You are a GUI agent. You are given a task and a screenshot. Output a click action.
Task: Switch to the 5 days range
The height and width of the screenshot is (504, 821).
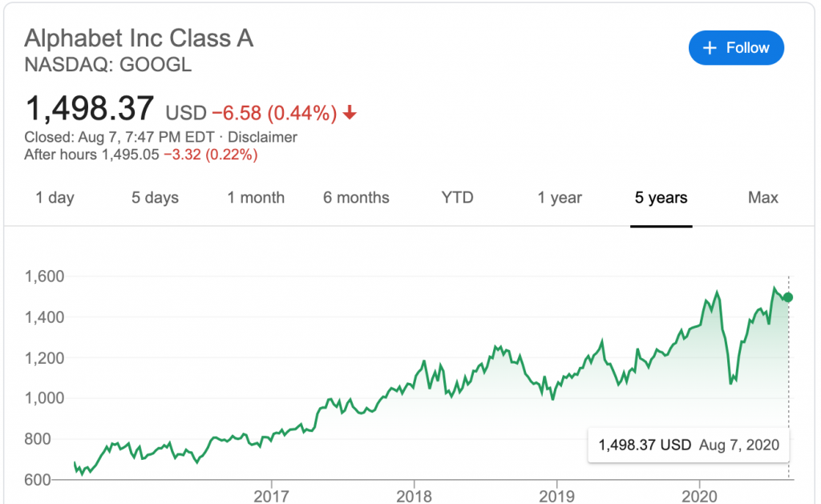155,198
